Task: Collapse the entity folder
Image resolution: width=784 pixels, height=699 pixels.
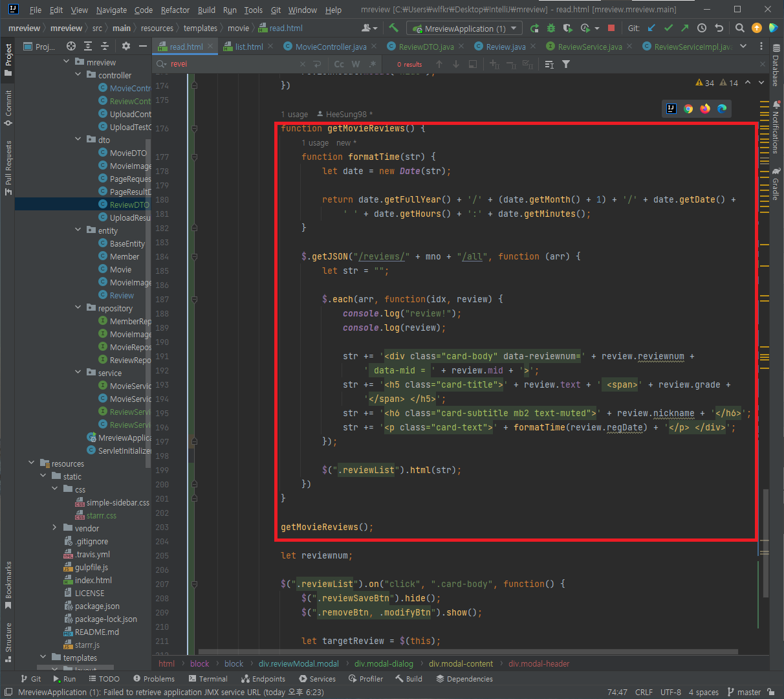Action: [78, 230]
